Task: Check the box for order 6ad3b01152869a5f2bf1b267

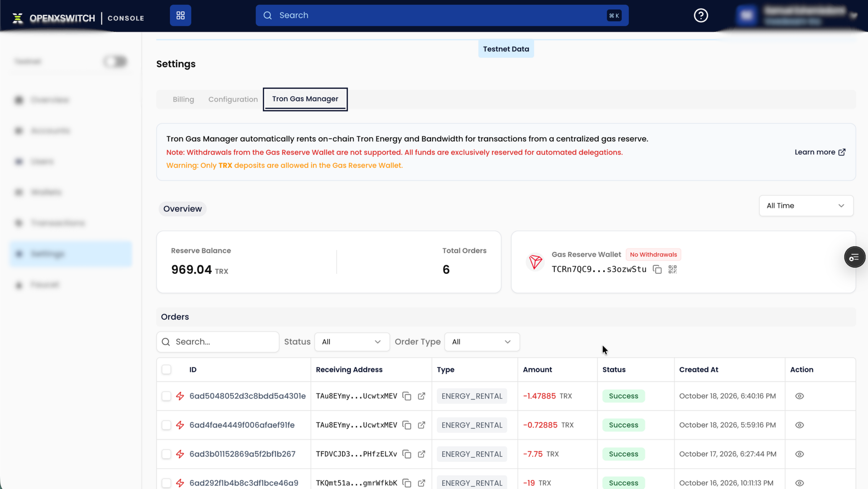Action: pos(166,454)
